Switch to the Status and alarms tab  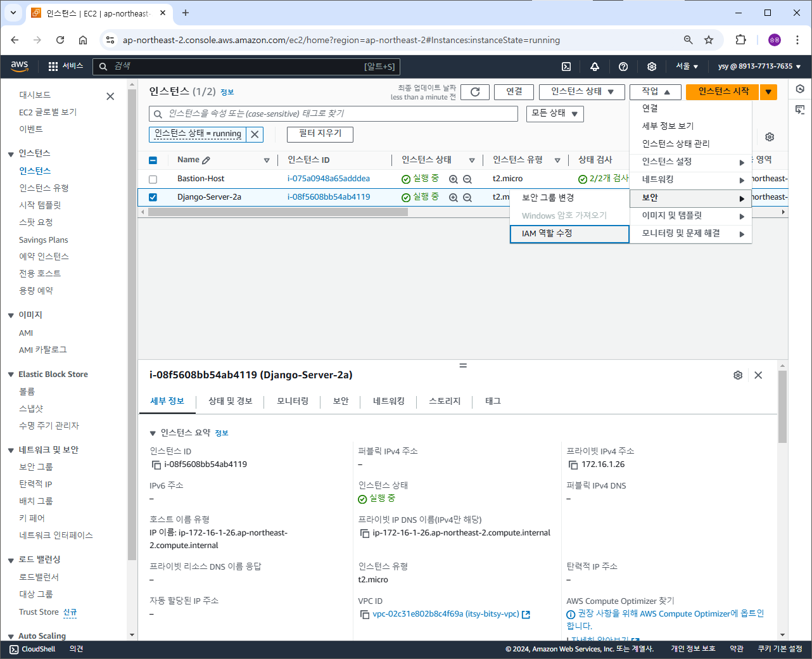click(231, 401)
